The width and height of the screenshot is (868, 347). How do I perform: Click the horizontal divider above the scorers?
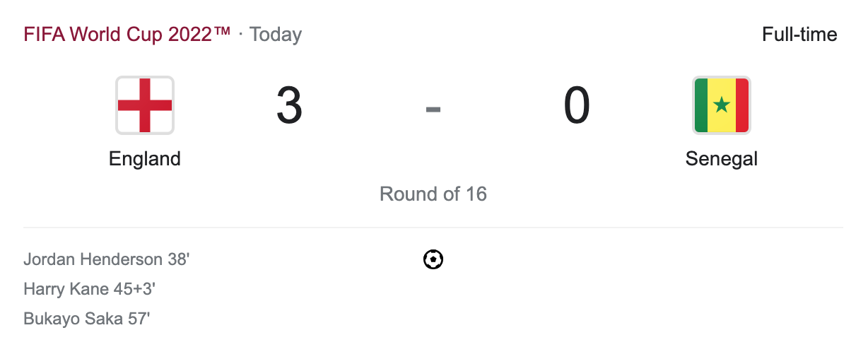[433, 228]
